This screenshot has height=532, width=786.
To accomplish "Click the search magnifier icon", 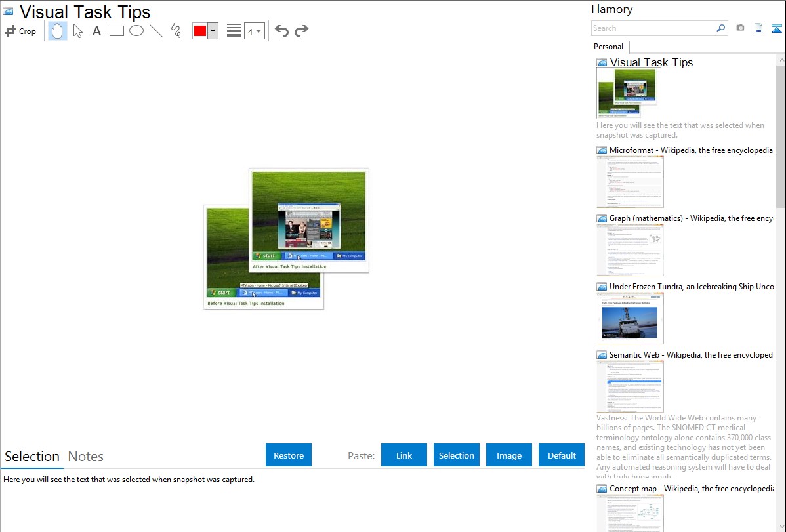I will (x=720, y=28).
